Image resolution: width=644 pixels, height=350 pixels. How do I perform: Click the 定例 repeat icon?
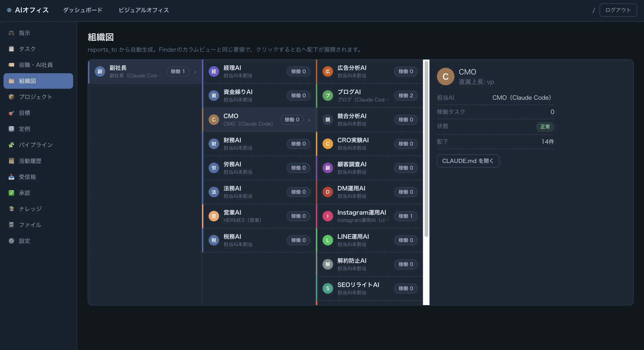pos(11,129)
